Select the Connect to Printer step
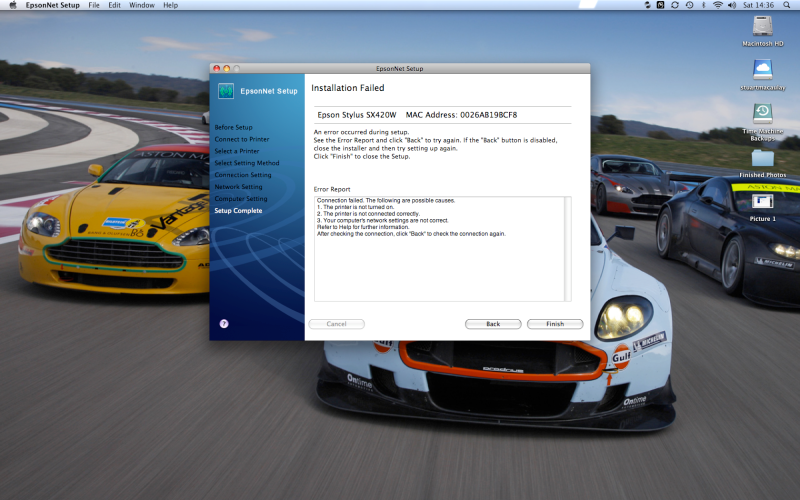 tap(242, 139)
